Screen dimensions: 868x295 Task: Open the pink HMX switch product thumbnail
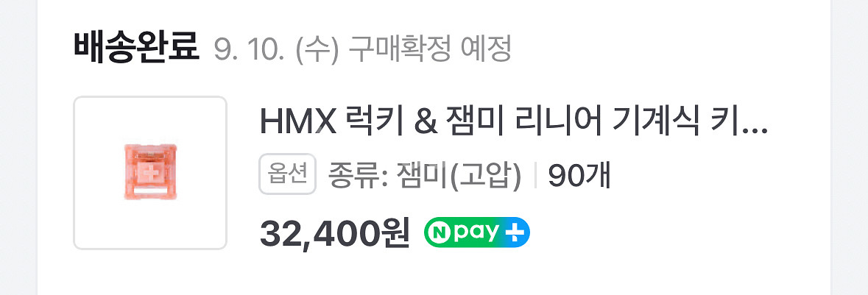(150, 173)
